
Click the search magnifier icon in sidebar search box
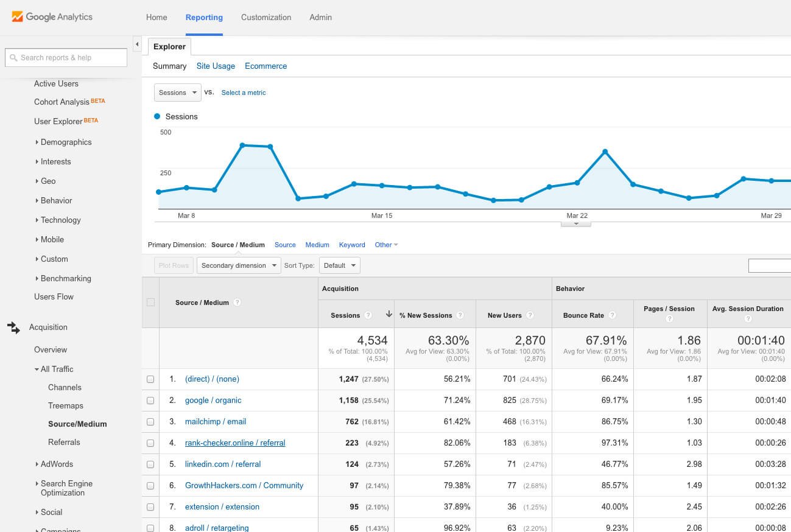[13, 57]
